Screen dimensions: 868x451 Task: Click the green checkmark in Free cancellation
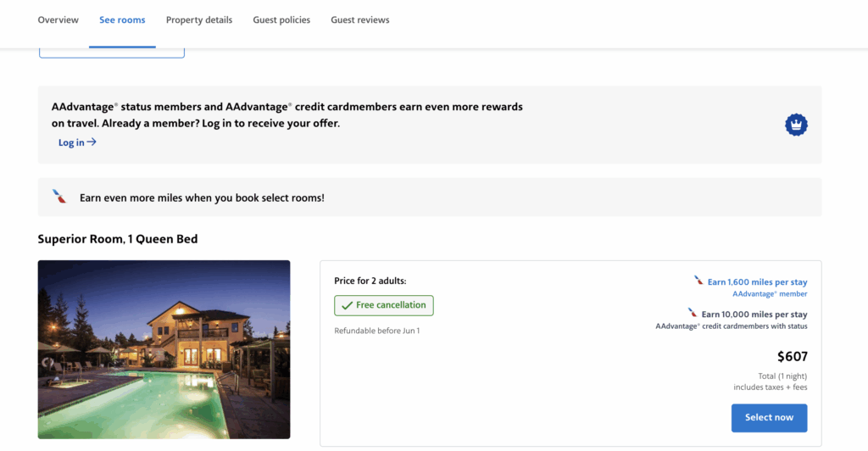pyautogui.click(x=347, y=305)
